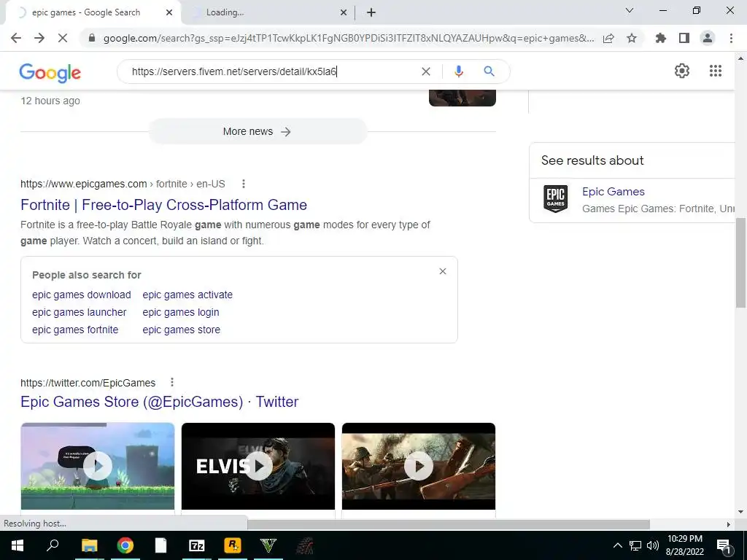The image size is (747, 560).
Task: Bookmark this page with the star
Action: click(632, 38)
